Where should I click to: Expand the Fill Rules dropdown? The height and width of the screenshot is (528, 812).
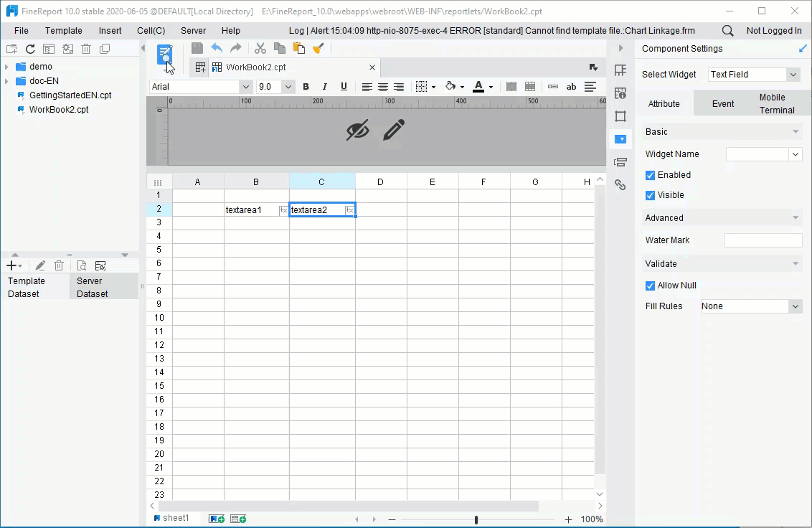point(795,306)
